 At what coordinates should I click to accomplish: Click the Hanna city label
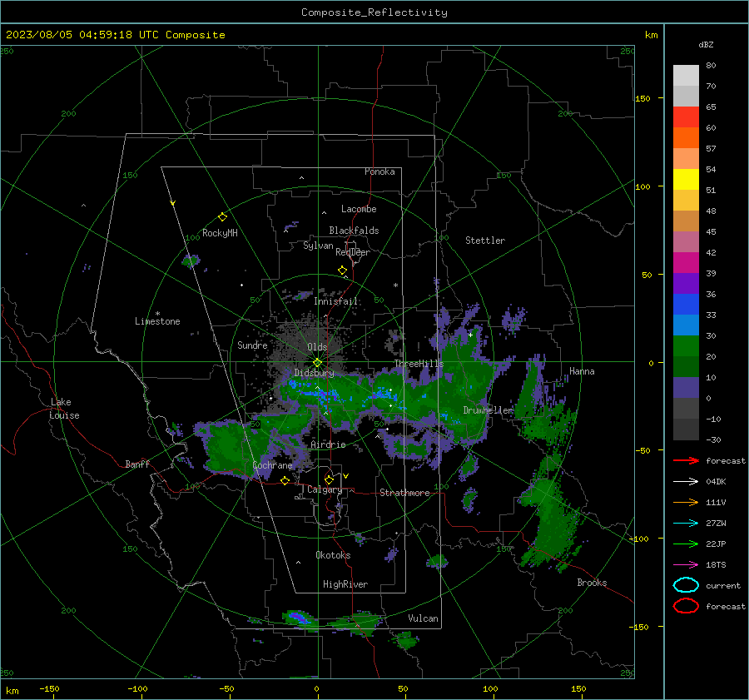point(582,371)
